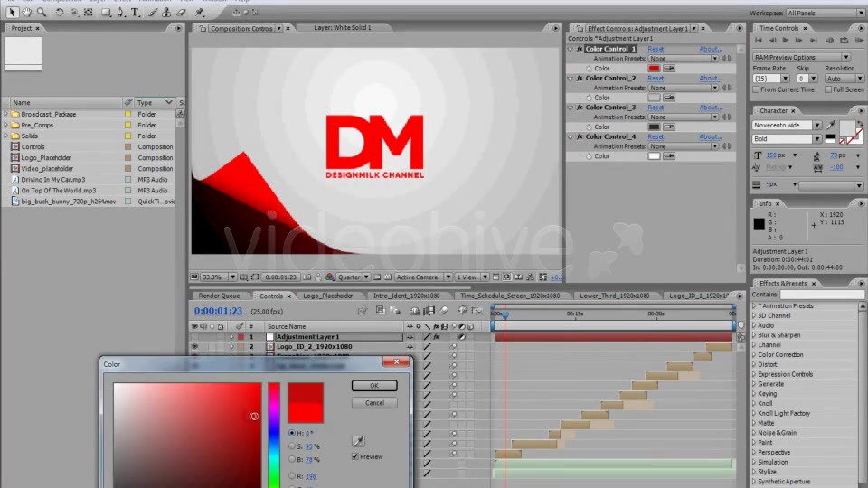Select the Eraser tool
Viewport: 868px width, 488px height.
pyautogui.click(x=181, y=12)
